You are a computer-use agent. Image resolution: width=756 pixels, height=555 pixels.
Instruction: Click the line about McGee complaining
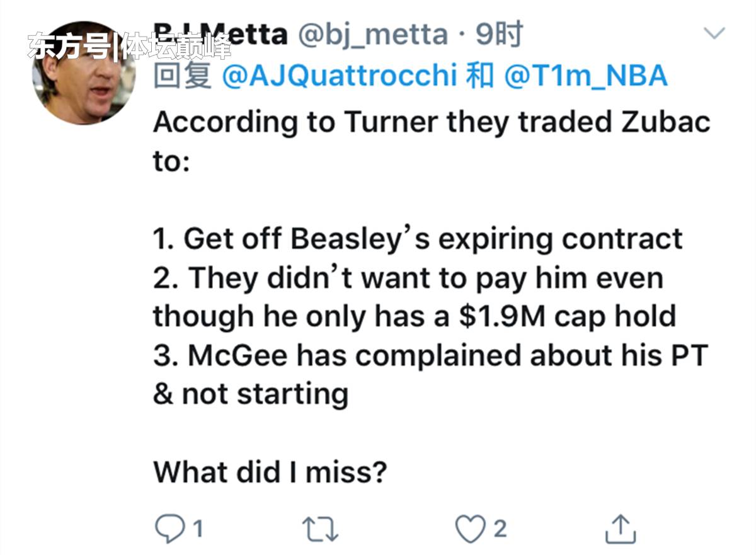pos(430,355)
